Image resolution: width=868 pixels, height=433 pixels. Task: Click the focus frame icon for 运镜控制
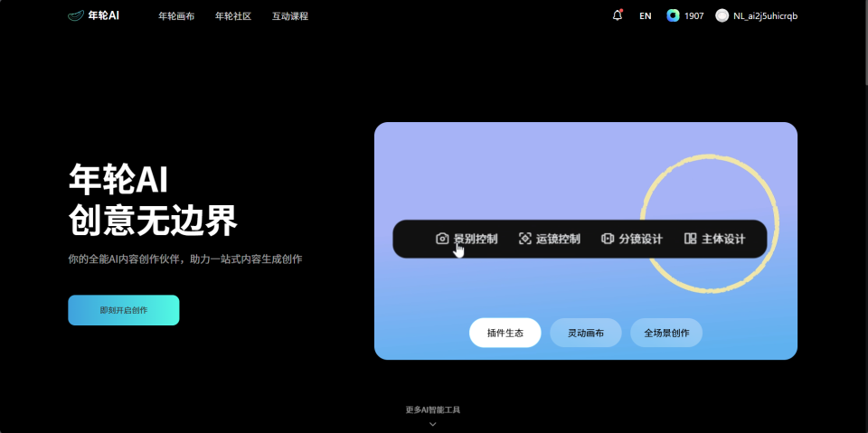click(x=524, y=239)
